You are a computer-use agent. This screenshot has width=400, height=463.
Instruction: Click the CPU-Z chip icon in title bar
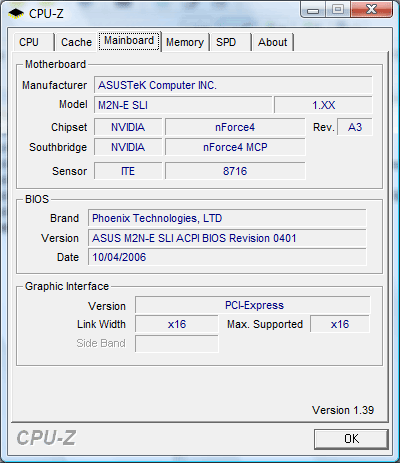(16, 13)
